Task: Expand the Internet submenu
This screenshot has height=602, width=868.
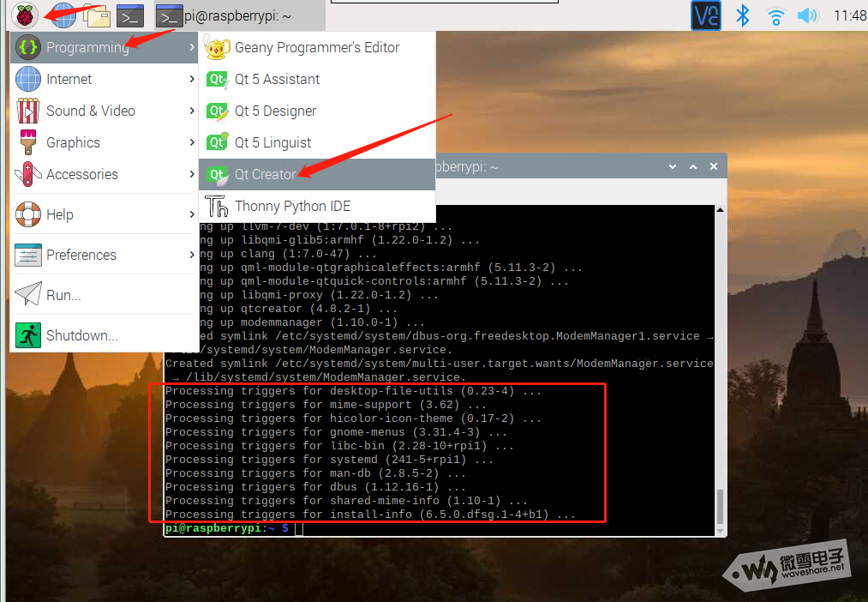Action: [x=69, y=79]
